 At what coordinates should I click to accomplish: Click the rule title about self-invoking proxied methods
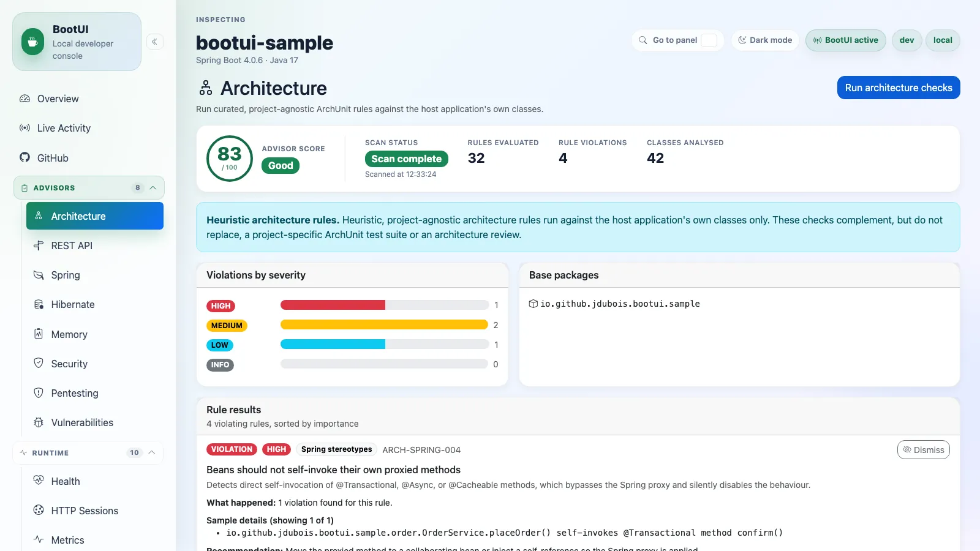tap(333, 470)
